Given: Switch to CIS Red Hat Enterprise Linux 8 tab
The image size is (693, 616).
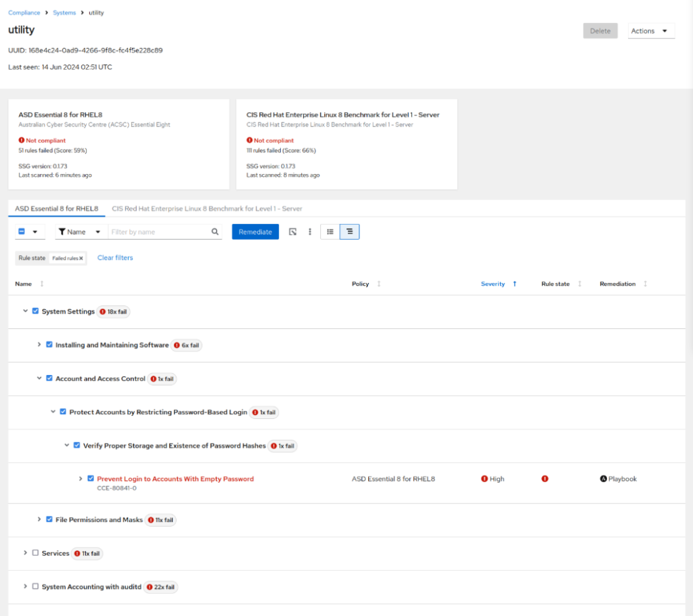Looking at the screenshot, I should (x=207, y=208).
